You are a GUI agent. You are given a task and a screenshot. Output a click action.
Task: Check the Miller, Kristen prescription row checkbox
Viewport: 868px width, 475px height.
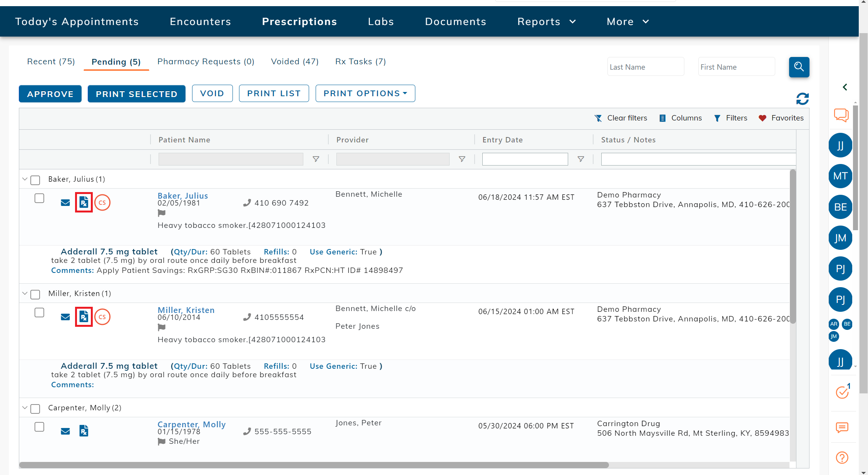(x=39, y=313)
